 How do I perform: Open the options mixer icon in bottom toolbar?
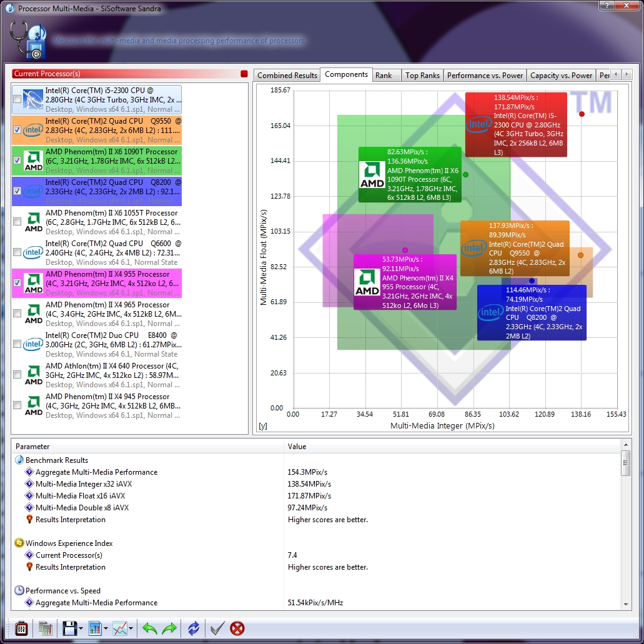coord(21,628)
